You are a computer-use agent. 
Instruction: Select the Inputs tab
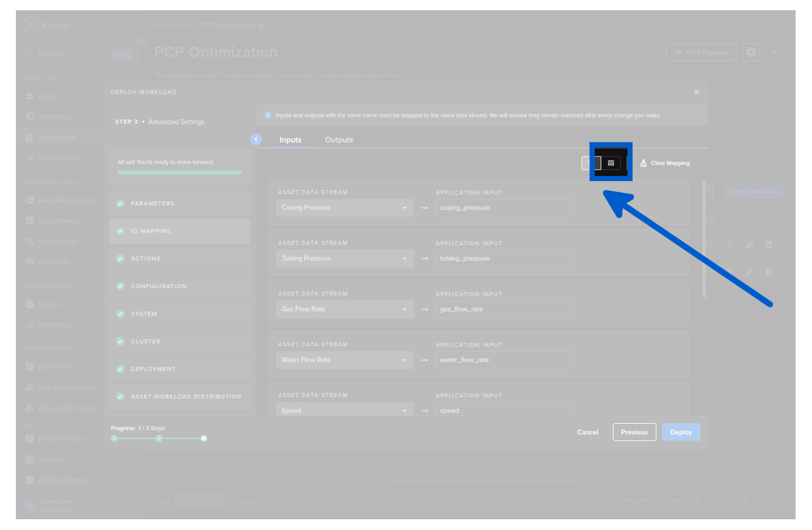point(290,140)
